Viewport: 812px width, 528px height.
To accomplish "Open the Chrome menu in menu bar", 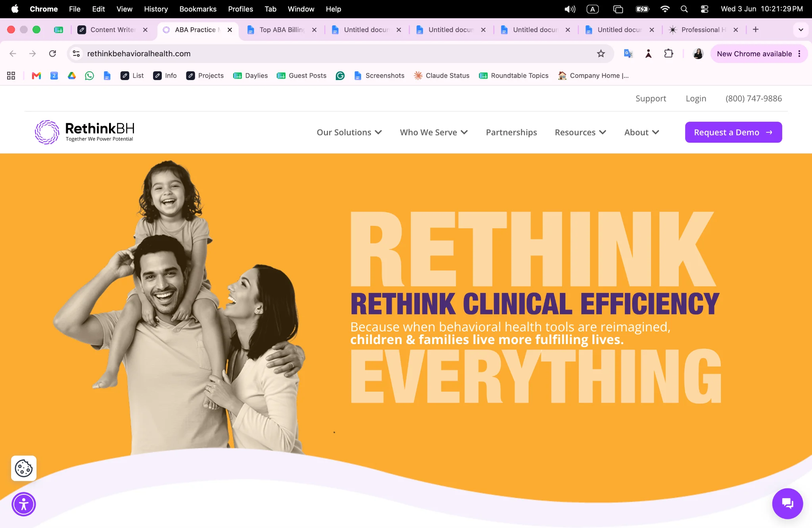I will click(x=44, y=9).
